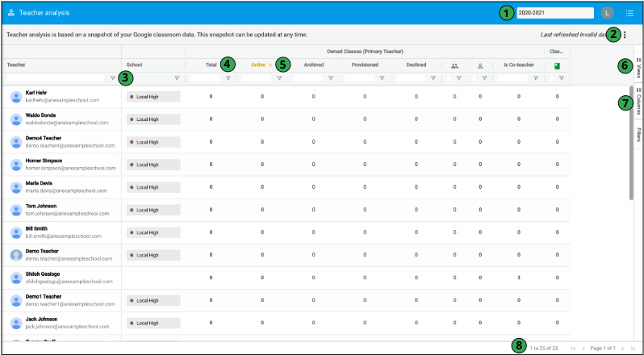Click the green classroom icon column header
The image size is (644, 355).
557,65
